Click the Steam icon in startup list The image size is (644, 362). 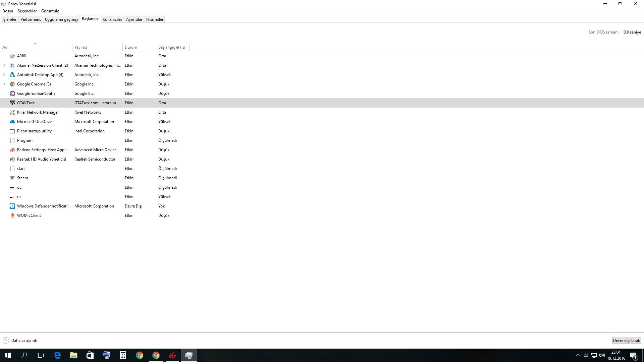point(12,178)
